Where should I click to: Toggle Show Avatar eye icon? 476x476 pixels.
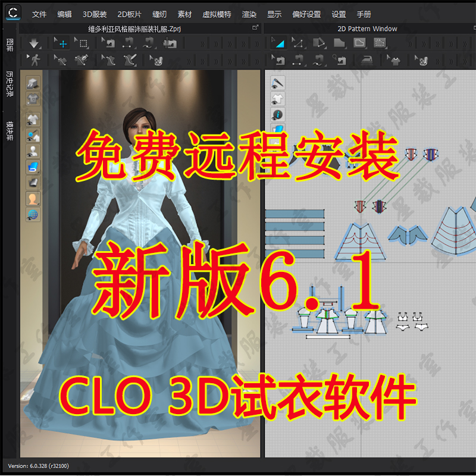(x=33, y=151)
